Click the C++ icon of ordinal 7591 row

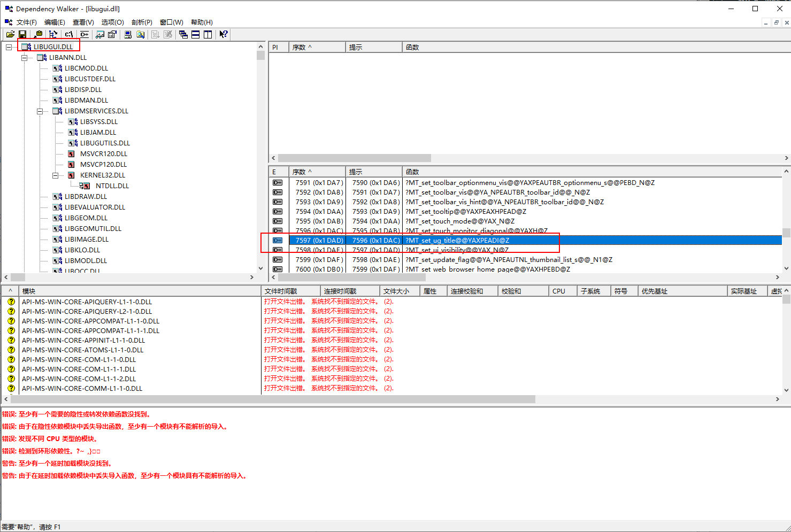pyautogui.click(x=278, y=183)
